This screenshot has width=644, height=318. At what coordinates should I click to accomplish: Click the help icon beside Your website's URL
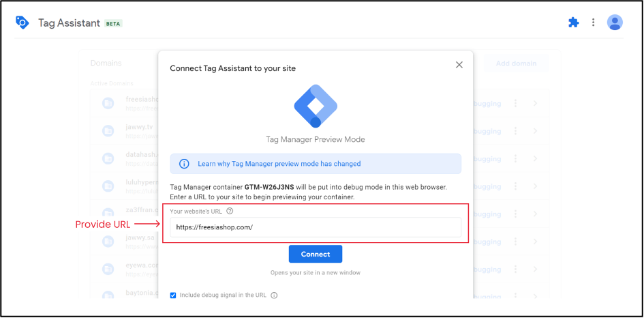tap(230, 211)
